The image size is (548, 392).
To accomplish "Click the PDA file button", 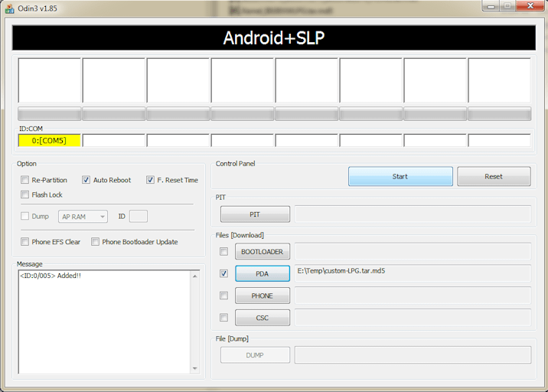I will click(x=262, y=273).
